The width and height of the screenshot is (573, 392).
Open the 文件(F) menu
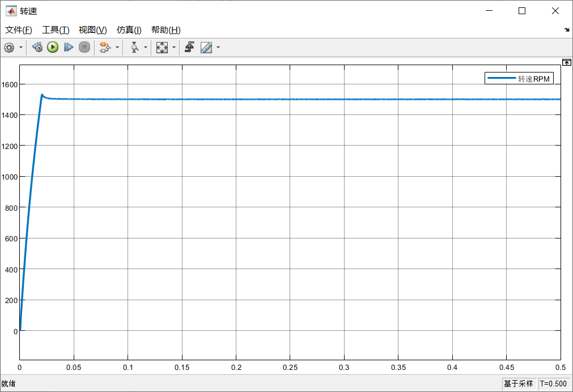click(19, 30)
